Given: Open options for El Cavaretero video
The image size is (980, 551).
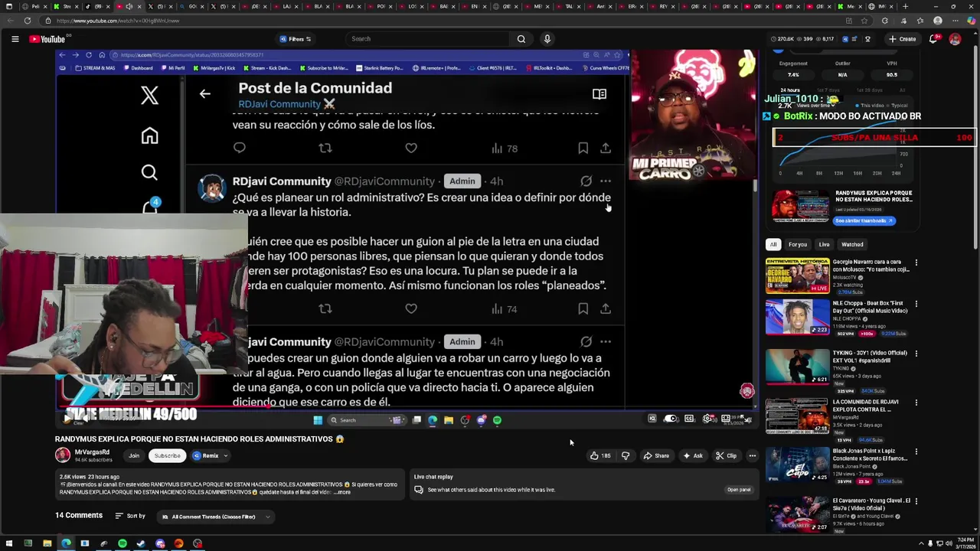Looking at the screenshot, I should coord(916,502).
